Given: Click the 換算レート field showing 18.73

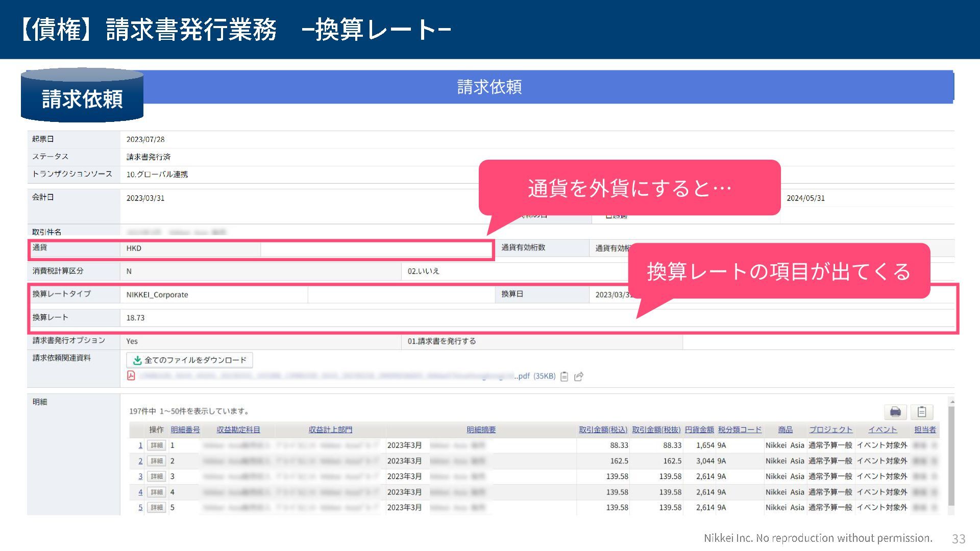Looking at the screenshot, I should click(136, 318).
